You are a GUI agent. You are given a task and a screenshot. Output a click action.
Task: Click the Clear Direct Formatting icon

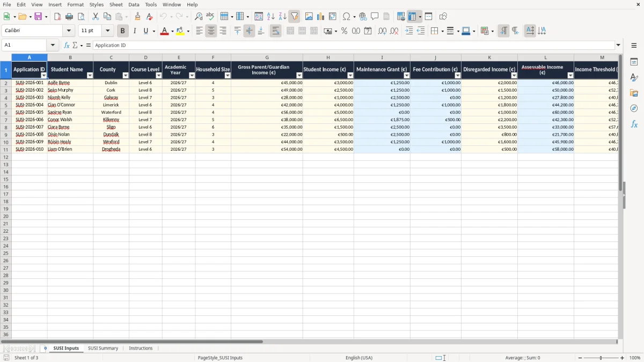pyautogui.click(x=150, y=17)
